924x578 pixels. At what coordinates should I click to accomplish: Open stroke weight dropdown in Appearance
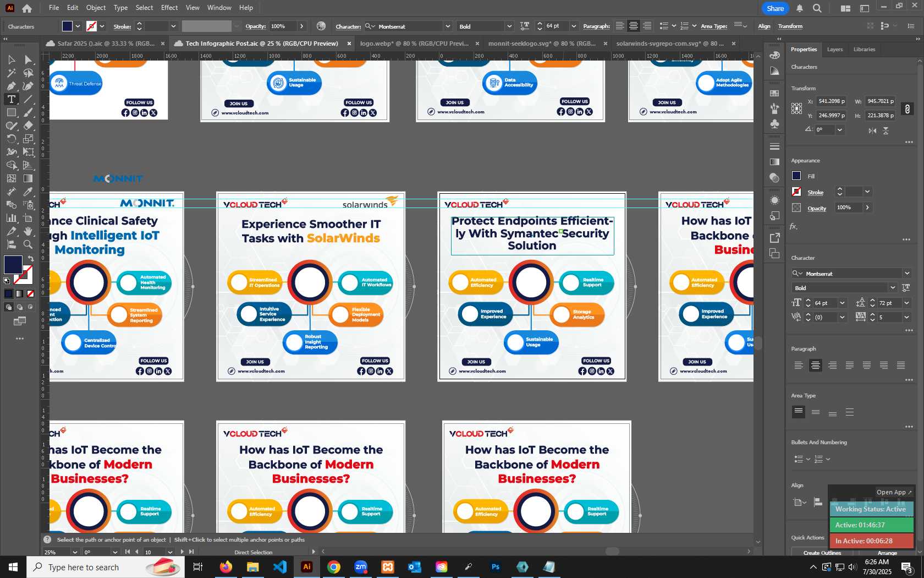tap(867, 192)
